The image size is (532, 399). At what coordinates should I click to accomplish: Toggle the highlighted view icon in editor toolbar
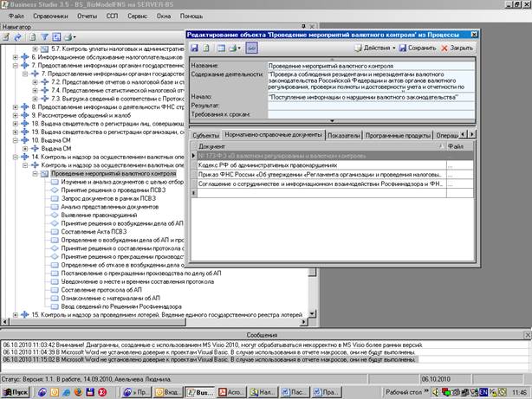click(x=250, y=48)
